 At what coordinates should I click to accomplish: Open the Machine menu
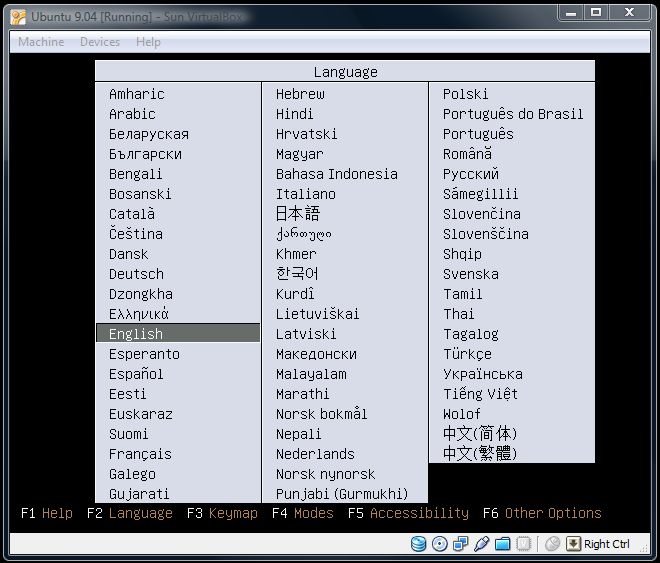click(x=41, y=42)
